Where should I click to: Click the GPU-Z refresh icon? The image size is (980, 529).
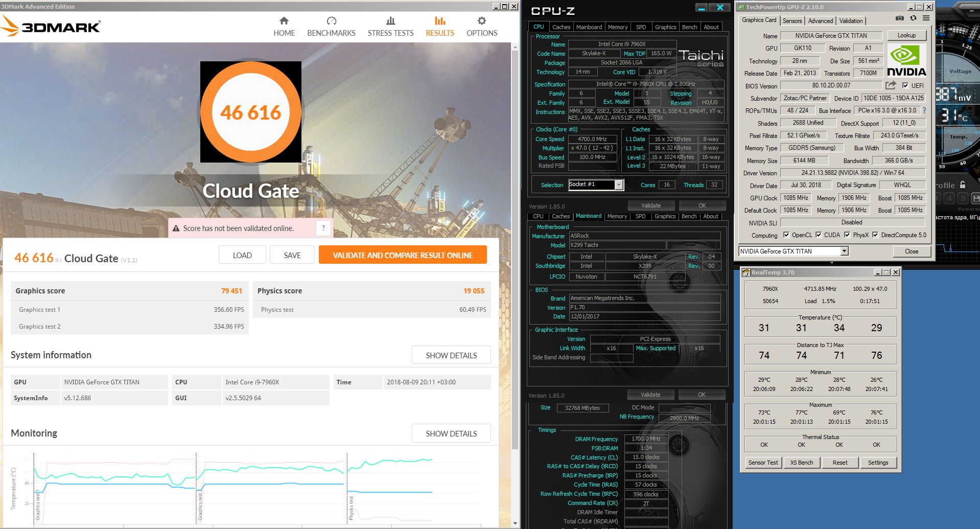[913, 18]
